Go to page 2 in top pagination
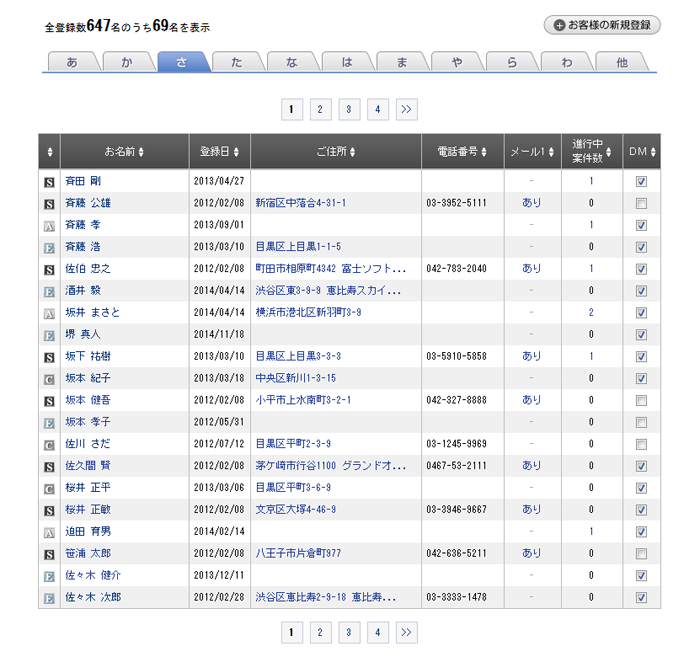The width and height of the screenshot is (700, 657). (320, 109)
